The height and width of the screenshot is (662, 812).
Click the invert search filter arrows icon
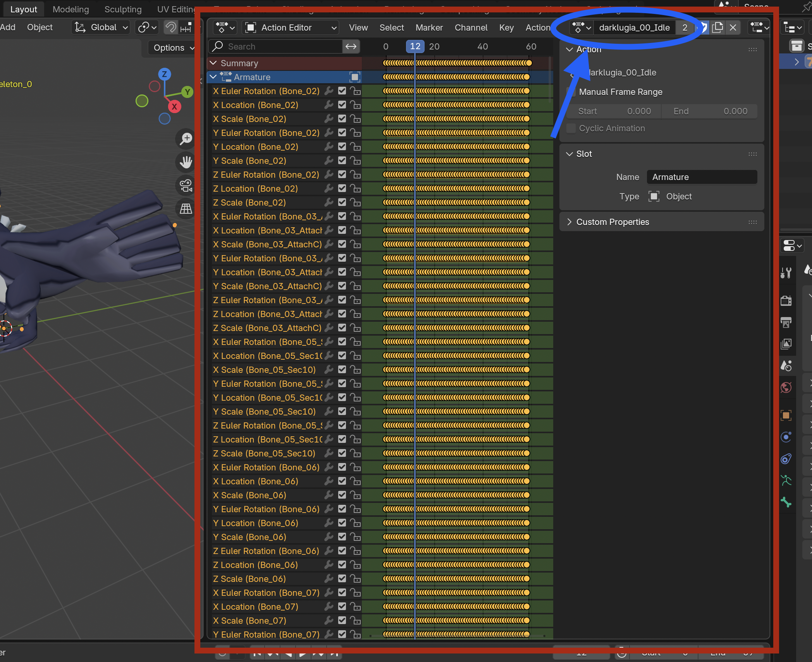pos(351,46)
